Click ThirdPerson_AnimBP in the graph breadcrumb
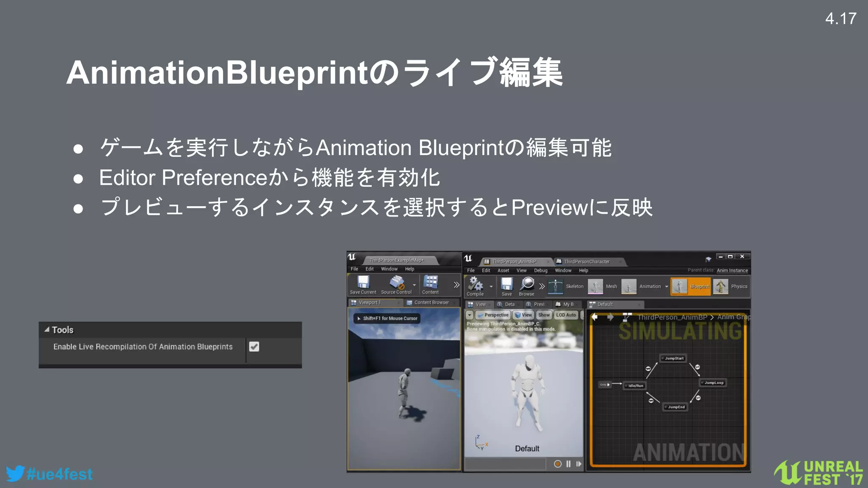The image size is (868, 488). point(672,317)
